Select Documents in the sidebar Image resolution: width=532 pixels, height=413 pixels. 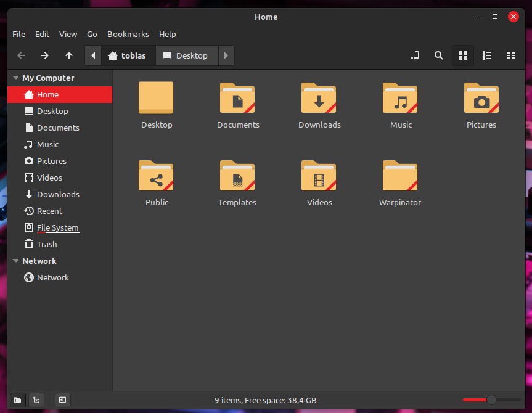[x=60, y=128]
